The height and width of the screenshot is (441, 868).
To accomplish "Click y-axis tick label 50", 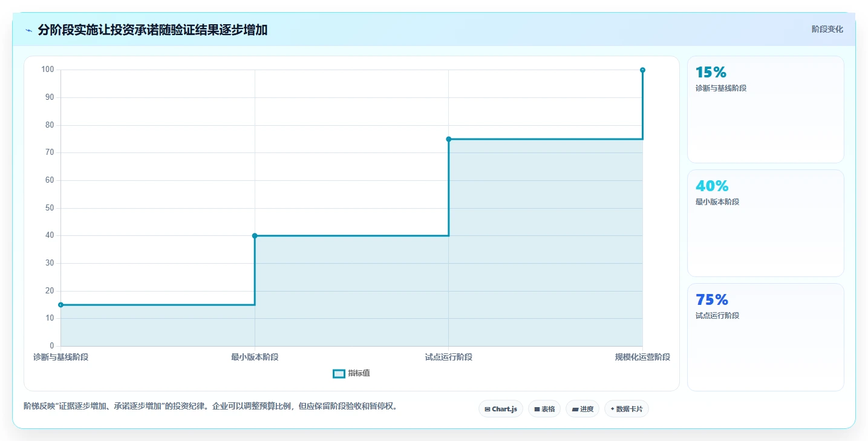I will tap(50, 208).
